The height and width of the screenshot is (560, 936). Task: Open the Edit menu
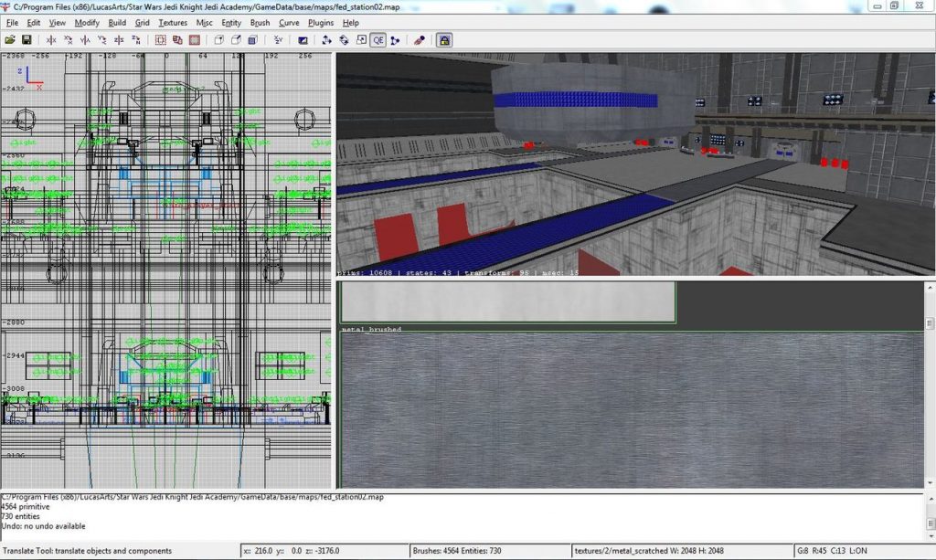pos(34,23)
